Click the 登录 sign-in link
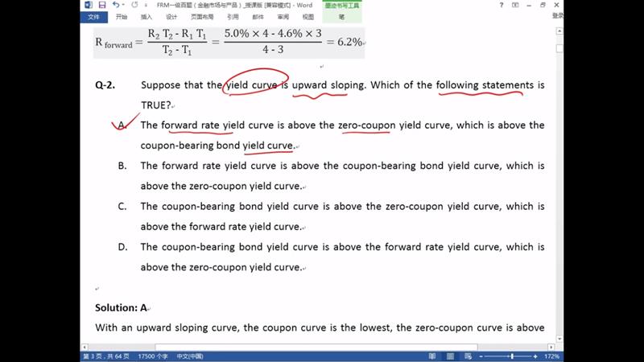The width and height of the screenshot is (644, 362). pos(557,15)
